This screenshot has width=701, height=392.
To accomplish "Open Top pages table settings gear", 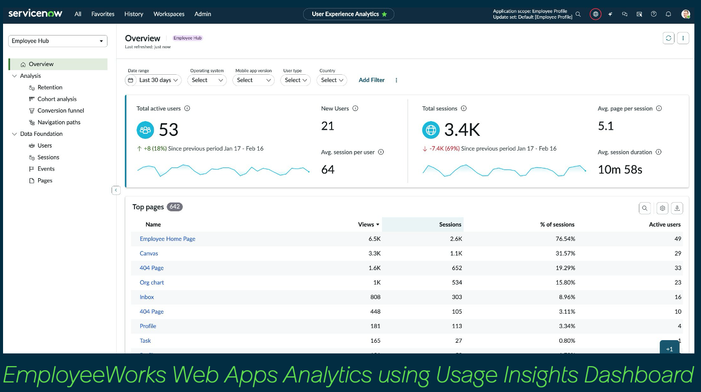I will click(663, 208).
